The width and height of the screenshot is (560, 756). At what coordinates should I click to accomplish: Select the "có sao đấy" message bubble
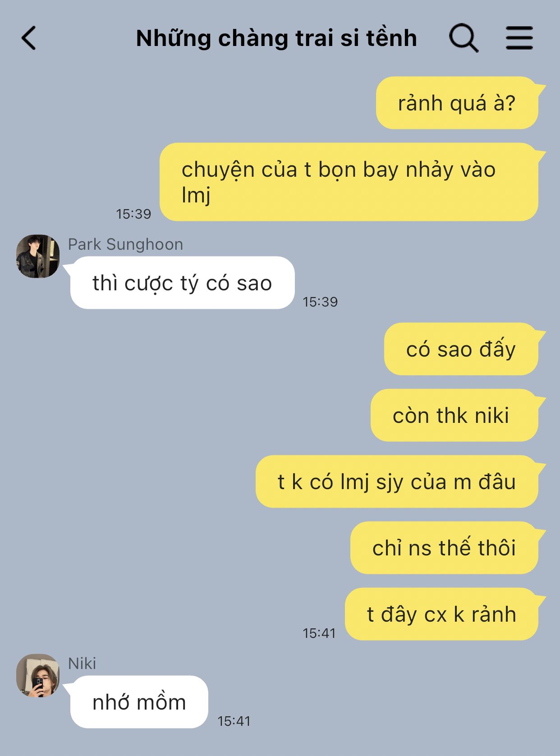(461, 349)
